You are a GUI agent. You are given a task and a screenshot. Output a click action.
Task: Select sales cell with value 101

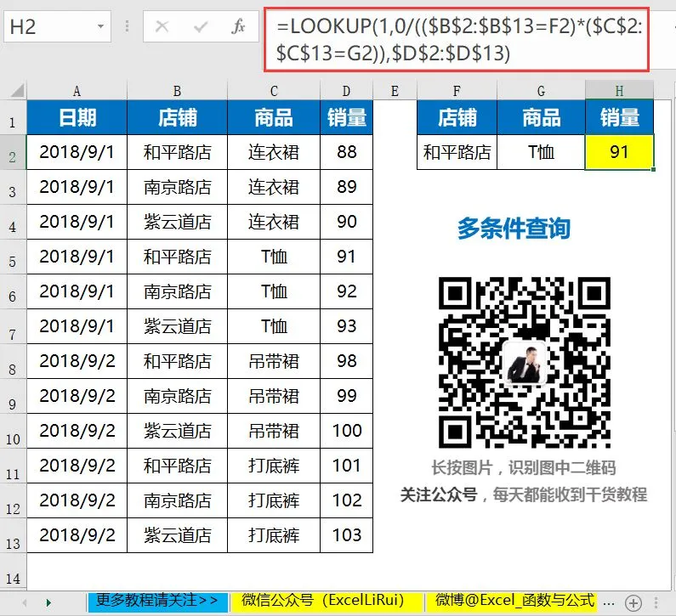tap(346, 466)
